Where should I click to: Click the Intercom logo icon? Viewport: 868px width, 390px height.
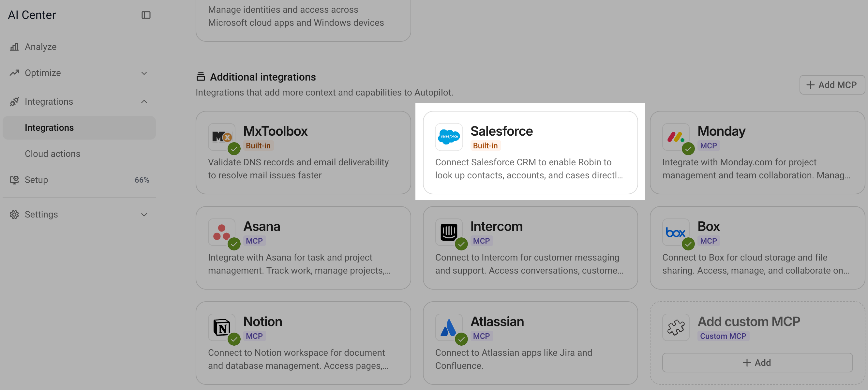(449, 232)
